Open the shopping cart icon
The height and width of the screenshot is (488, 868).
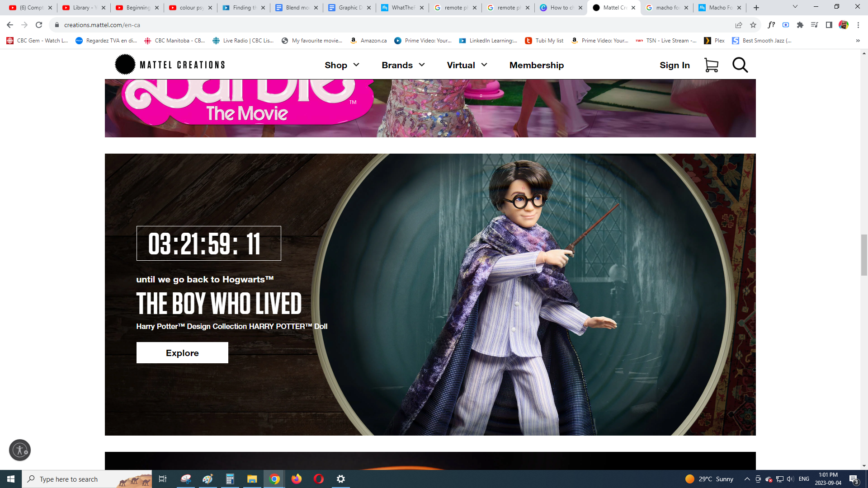click(x=711, y=65)
